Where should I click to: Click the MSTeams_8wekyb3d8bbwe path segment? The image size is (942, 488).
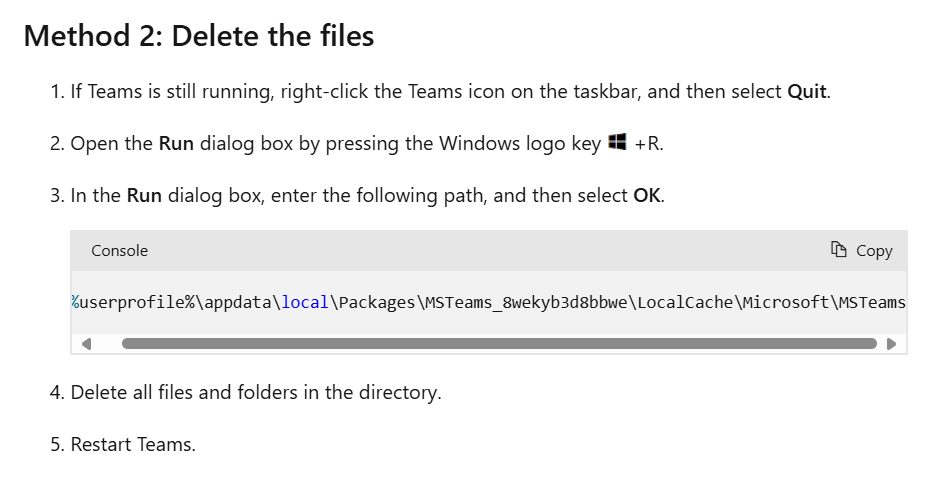click(526, 302)
